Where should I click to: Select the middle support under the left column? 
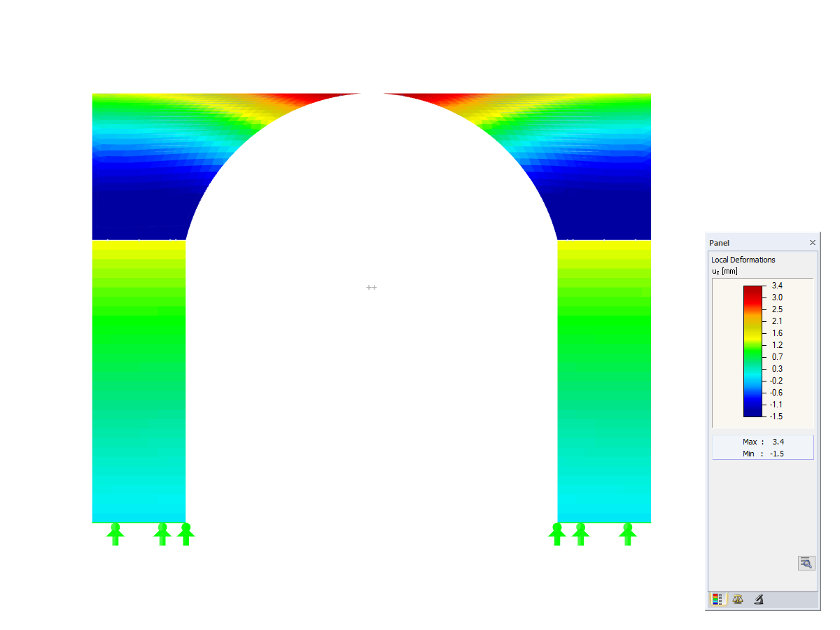(162, 534)
